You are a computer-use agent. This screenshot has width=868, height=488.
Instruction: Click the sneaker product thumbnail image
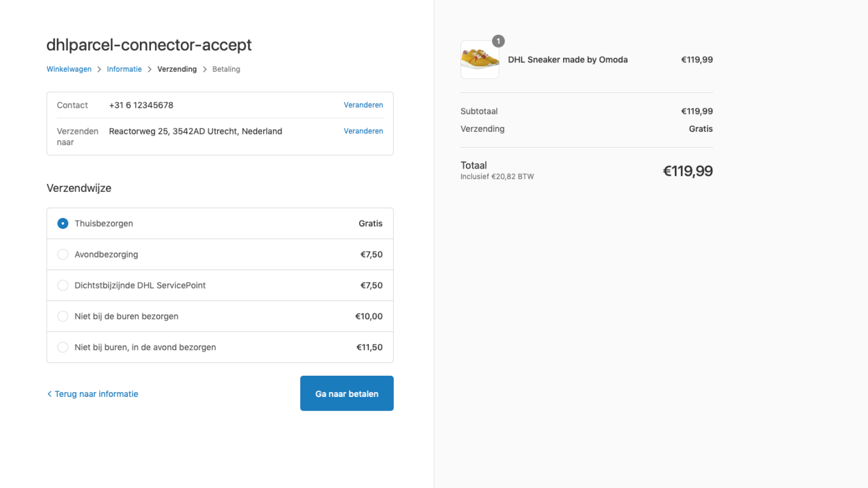click(x=480, y=60)
